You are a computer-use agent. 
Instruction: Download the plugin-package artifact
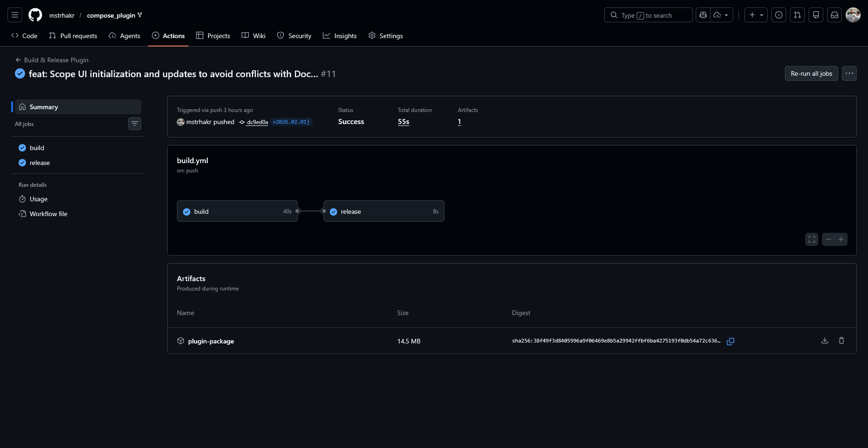pyautogui.click(x=825, y=341)
